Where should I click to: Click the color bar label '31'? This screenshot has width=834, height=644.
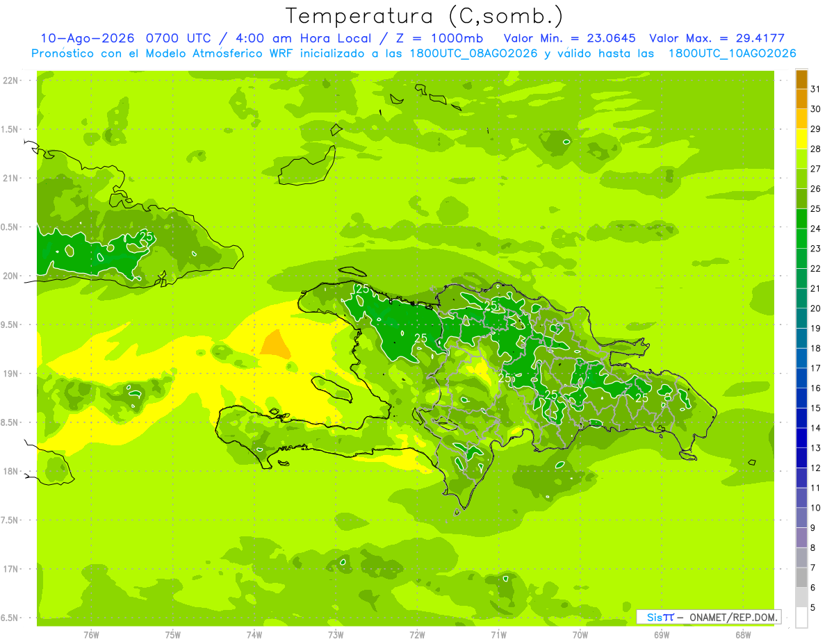coord(816,89)
